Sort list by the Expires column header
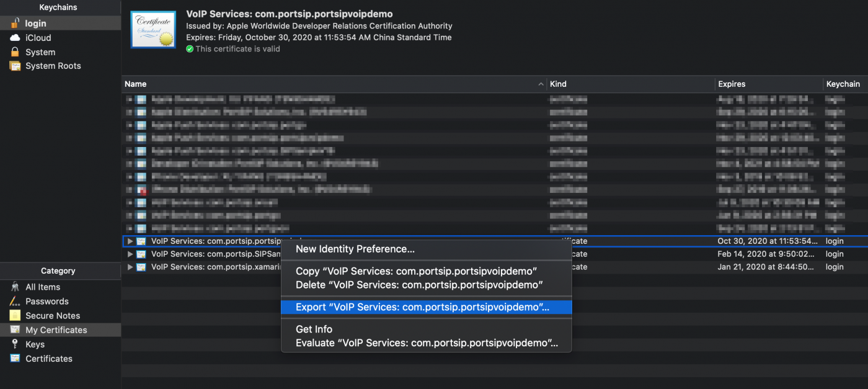The height and width of the screenshot is (389, 868). point(732,84)
